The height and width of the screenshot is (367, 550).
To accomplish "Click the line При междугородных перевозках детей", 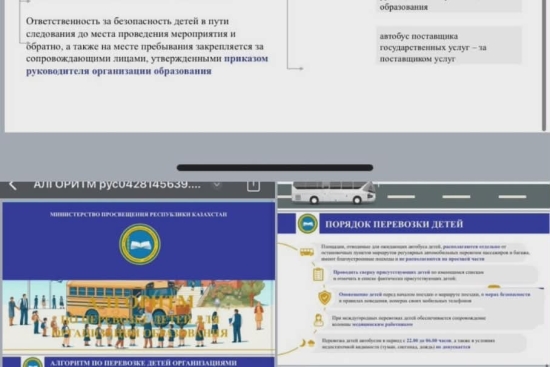I will click(409, 321).
